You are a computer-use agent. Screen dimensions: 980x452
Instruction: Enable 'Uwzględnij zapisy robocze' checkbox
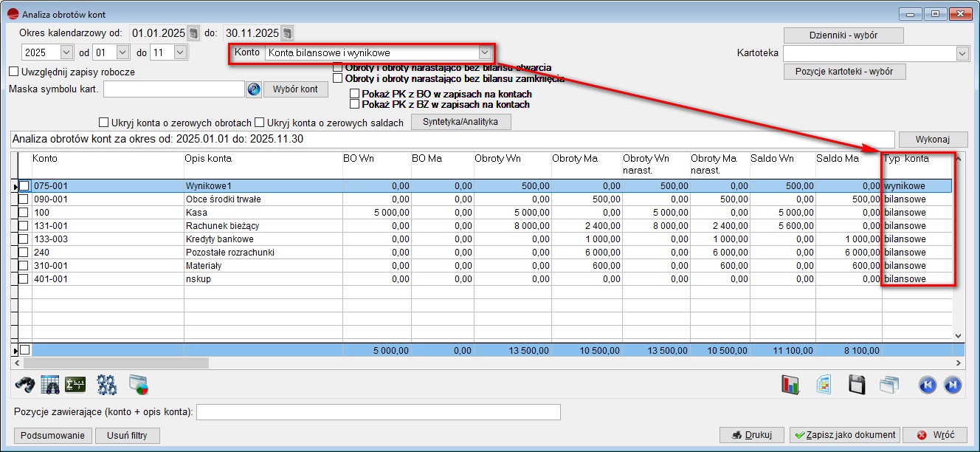click(x=13, y=72)
